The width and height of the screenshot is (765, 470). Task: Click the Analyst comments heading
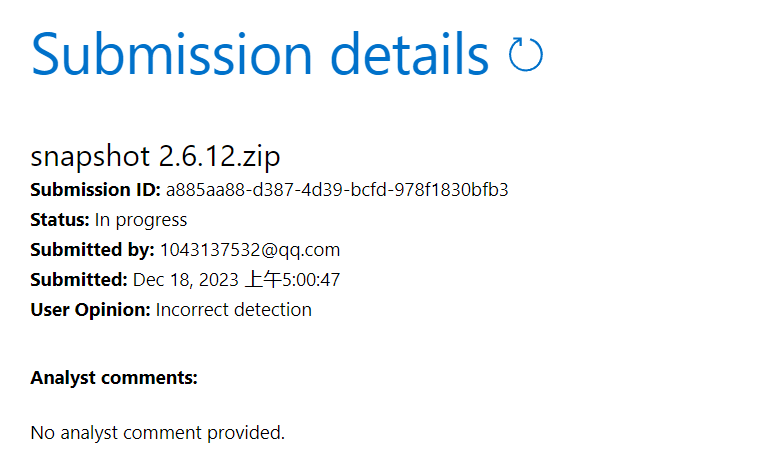[114, 378]
